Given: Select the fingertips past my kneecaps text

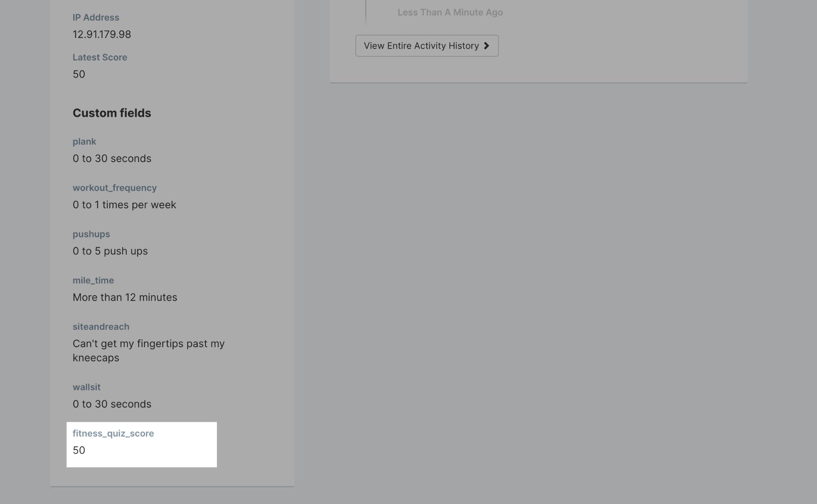Looking at the screenshot, I should pyautogui.click(x=149, y=350).
